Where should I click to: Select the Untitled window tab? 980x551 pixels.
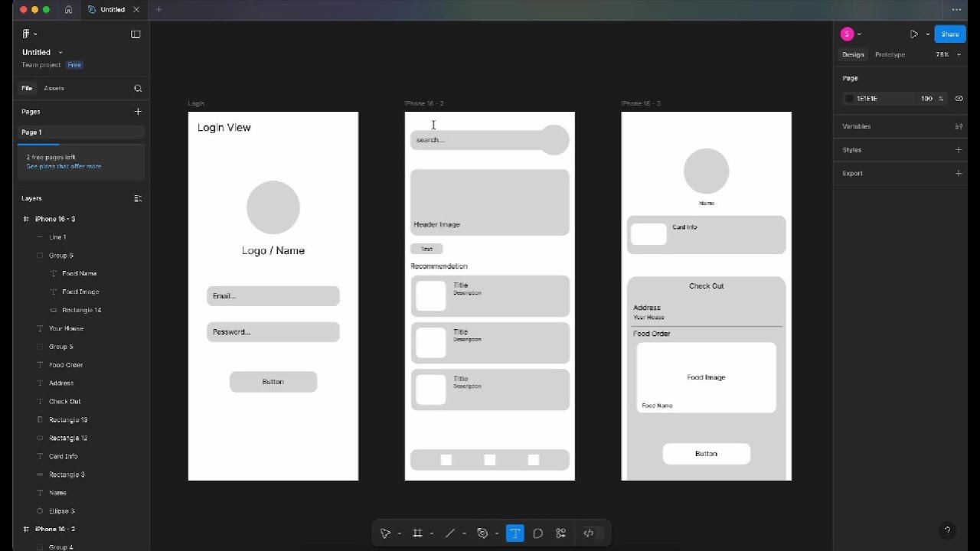113,10
